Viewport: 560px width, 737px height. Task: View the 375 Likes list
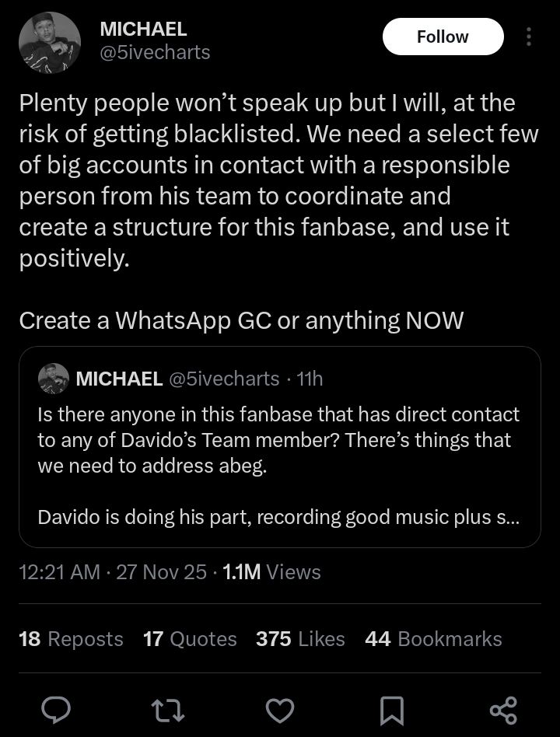pyautogui.click(x=300, y=639)
